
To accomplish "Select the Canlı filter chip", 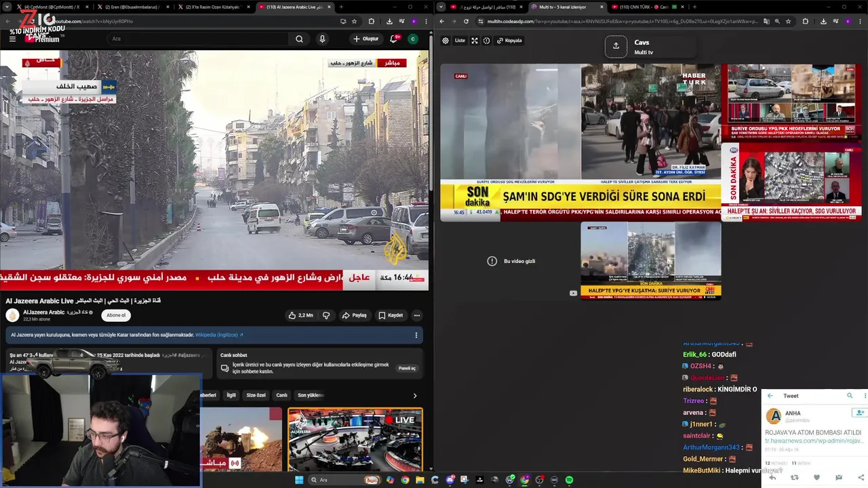I will (x=281, y=395).
